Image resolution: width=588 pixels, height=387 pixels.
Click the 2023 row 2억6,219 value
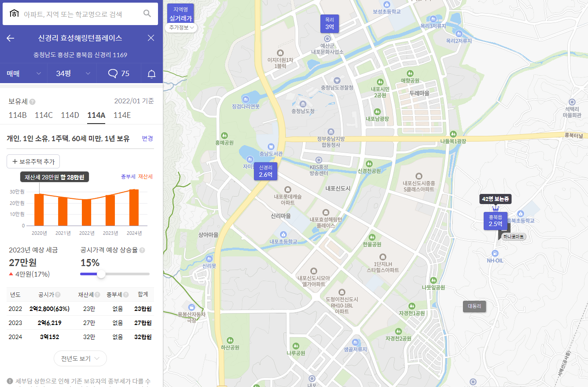point(49,323)
